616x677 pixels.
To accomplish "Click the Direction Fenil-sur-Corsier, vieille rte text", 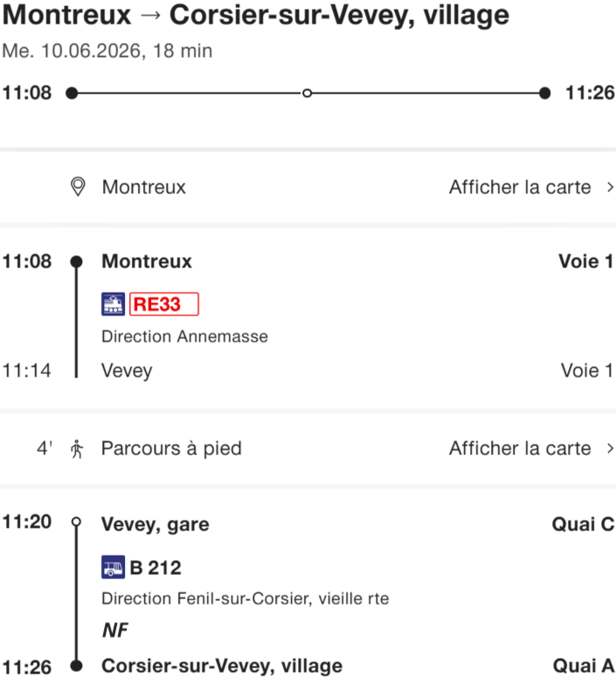I will pos(245,599).
